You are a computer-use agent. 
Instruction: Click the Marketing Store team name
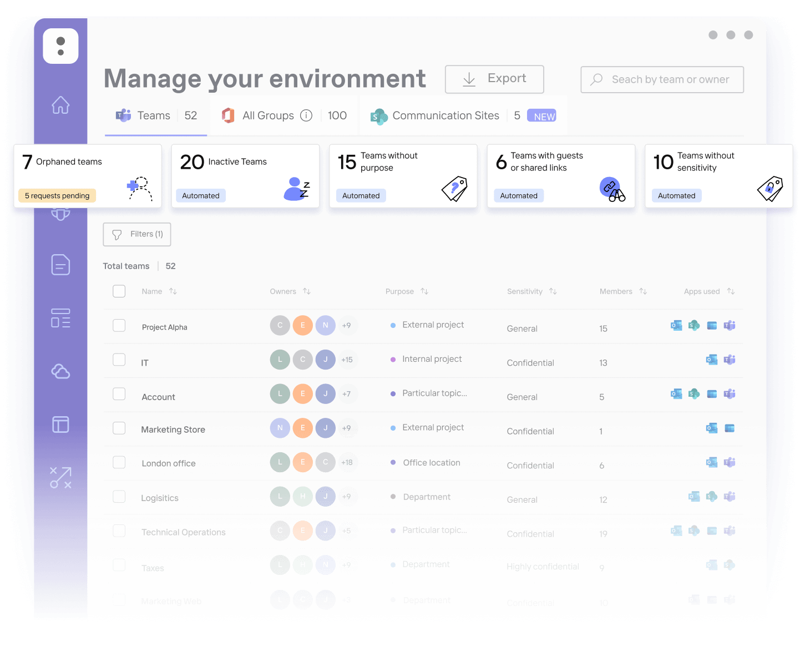(173, 430)
